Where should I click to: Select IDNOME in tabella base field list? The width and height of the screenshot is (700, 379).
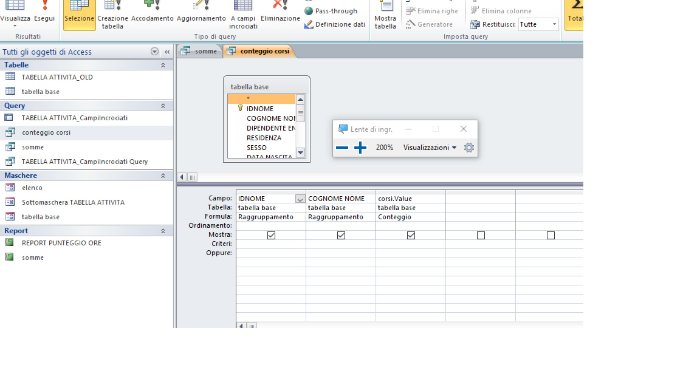pyautogui.click(x=260, y=108)
